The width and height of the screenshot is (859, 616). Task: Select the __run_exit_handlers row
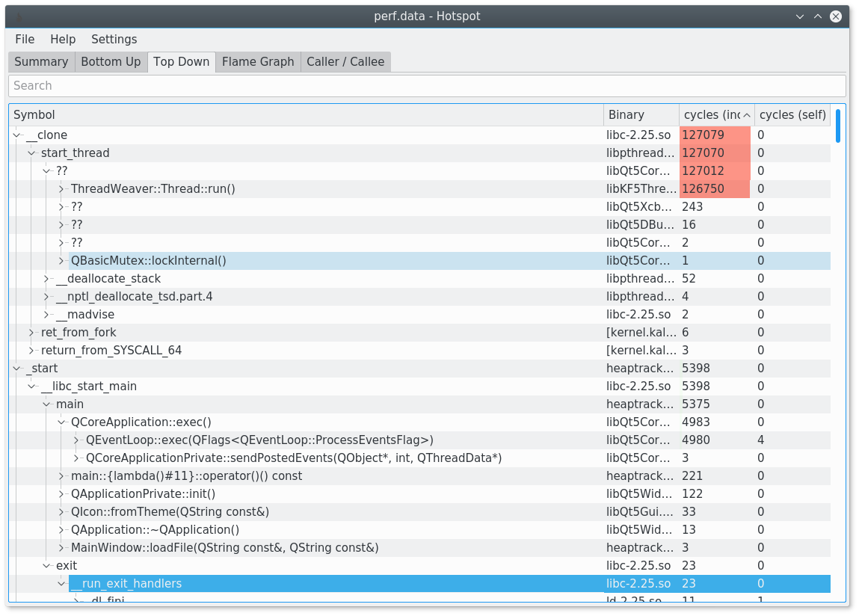coord(127,583)
